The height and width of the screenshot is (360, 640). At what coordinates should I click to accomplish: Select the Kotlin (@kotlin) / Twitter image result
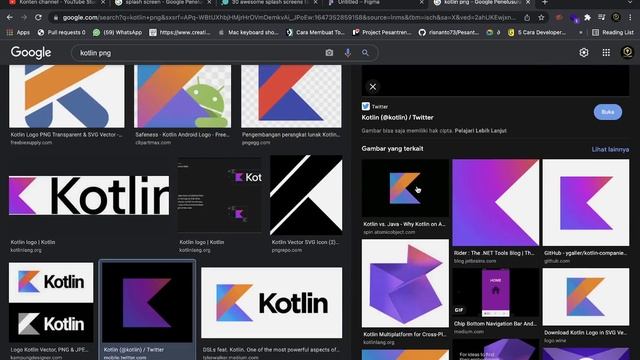point(147,302)
